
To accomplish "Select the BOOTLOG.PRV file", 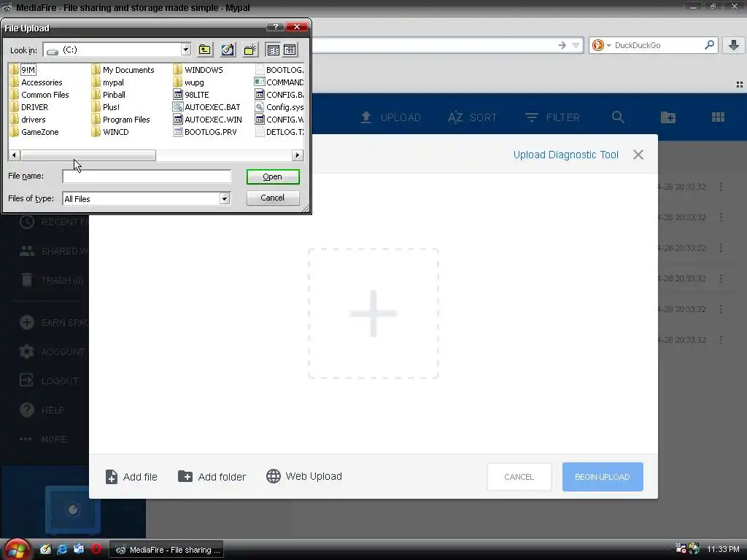I will [x=205, y=132].
